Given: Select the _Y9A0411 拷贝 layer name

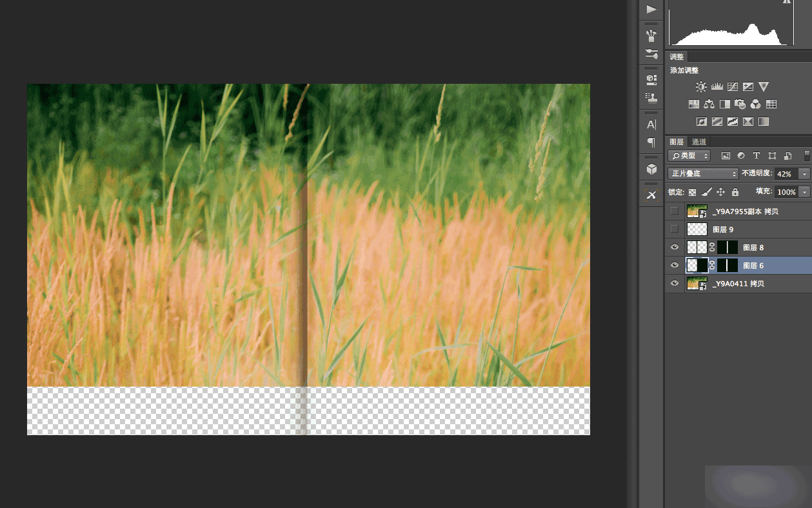Looking at the screenshot, I should tap(738, 284).
